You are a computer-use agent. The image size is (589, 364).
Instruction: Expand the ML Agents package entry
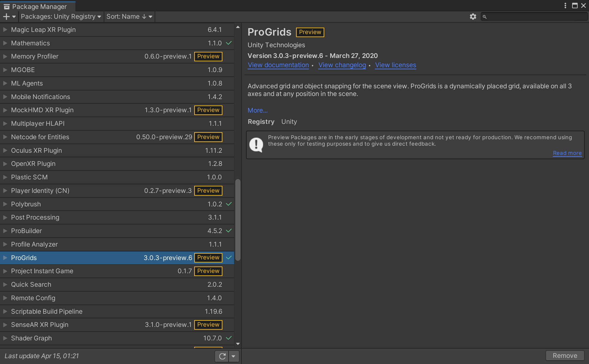pyautogui.click(x=6, y=83)
